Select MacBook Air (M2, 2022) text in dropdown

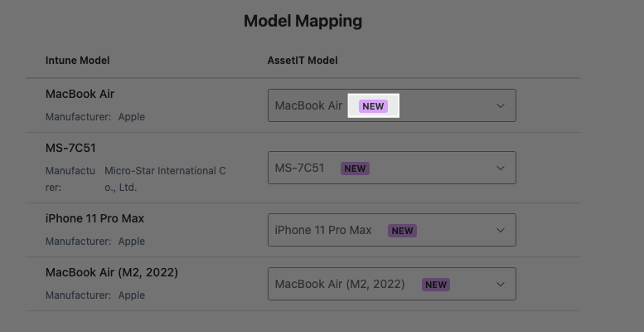(x=340, y=285)
